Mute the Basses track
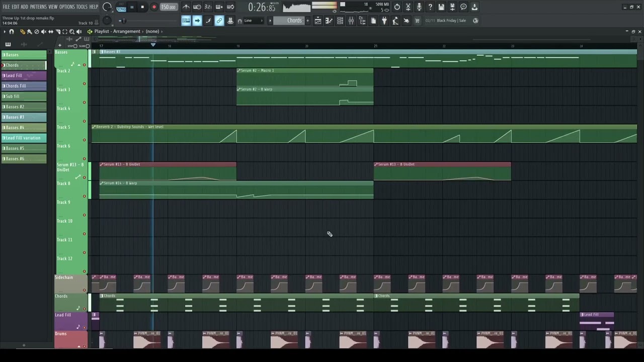This screenshot has width=644, height=362. [84, 65]
